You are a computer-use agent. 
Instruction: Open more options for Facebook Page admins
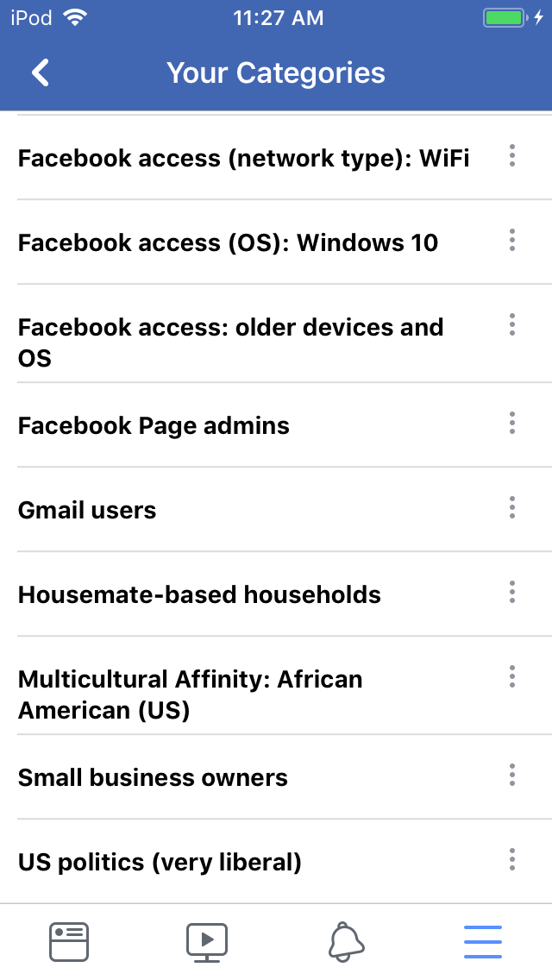[512, 424]
